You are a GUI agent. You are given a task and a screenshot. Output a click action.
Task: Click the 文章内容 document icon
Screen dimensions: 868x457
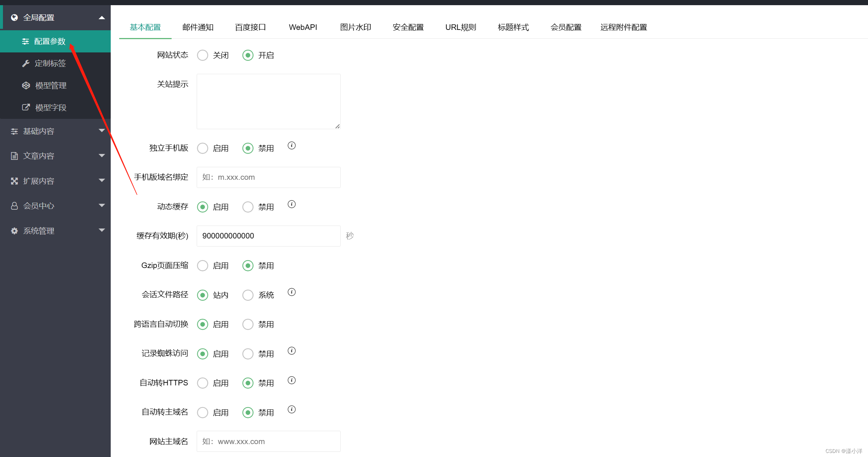click(14, 155)
